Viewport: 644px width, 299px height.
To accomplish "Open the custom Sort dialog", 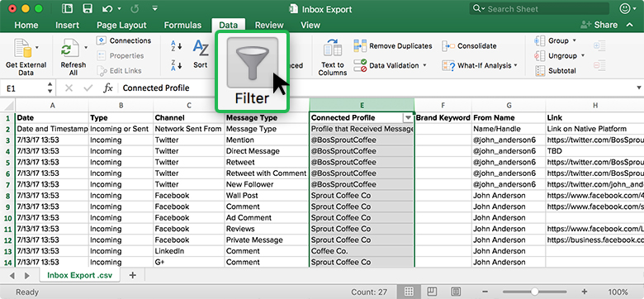I will click(201, 54).
